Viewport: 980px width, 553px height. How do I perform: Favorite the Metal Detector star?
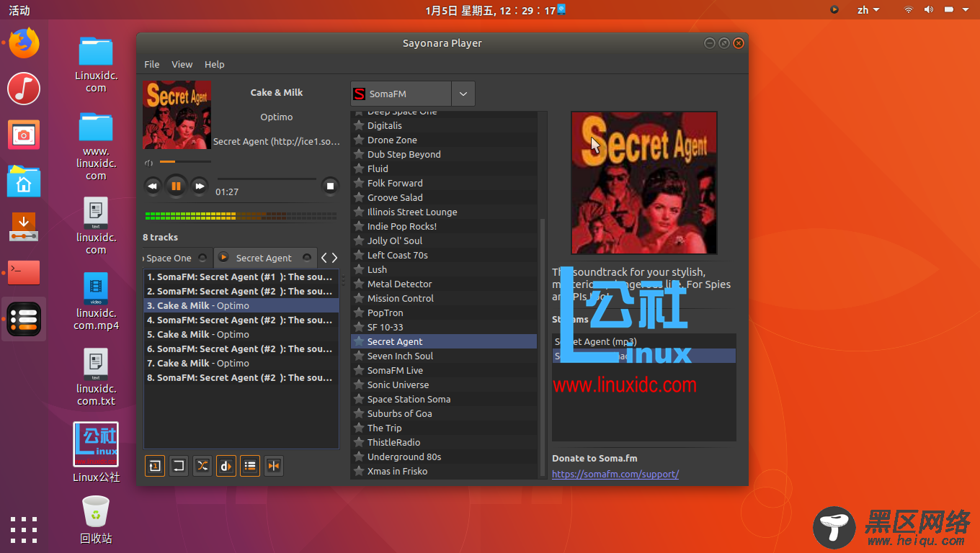coord(359,284)
